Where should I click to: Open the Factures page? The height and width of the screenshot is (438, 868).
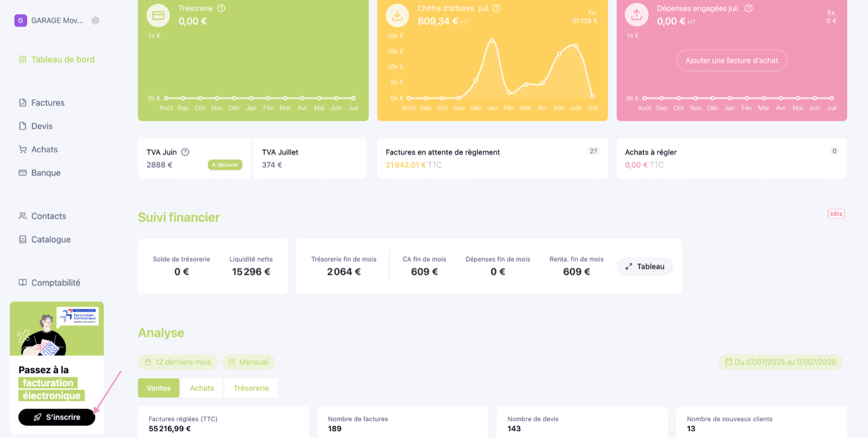coord(48,102)
